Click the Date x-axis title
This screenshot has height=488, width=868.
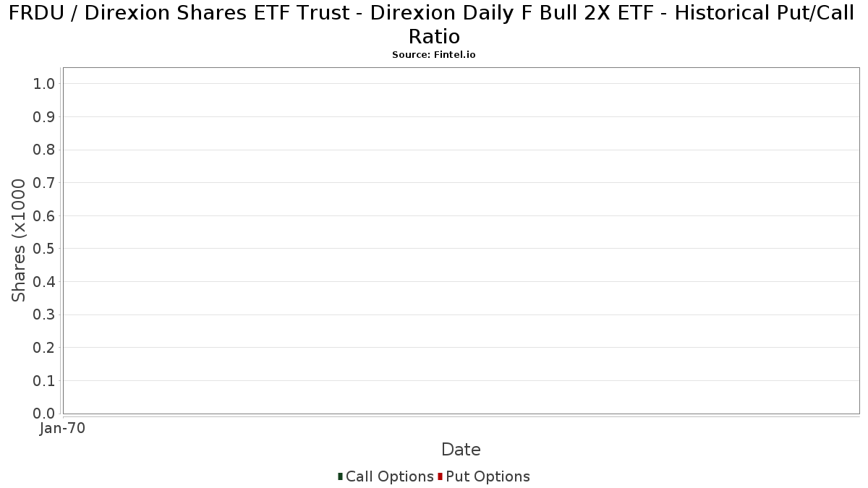click(461, 450)
